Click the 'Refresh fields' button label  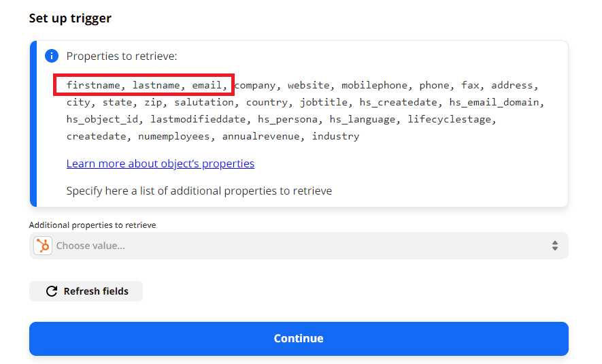96,291
